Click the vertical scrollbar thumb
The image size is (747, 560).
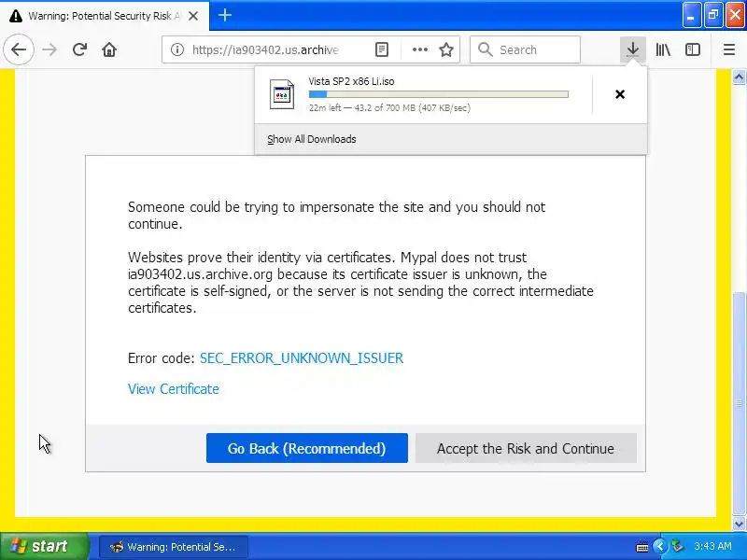click(739, 403)
